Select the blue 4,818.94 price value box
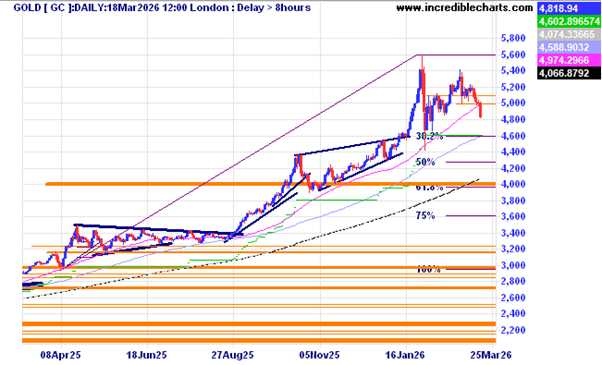This screenshot has height=365, width=602. pyautogui.click(x=569, y=8)
